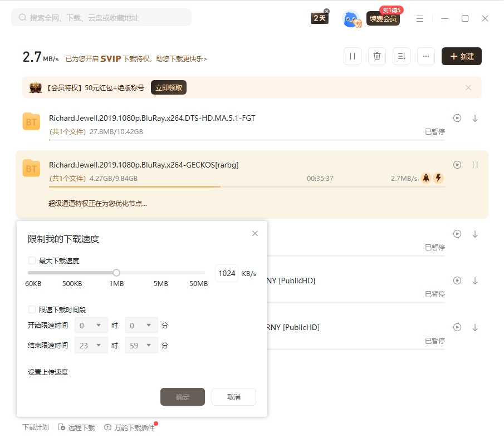The image size is (504, 438).
Task: Expand the end time hour dropdown
Action: [91, 346]
